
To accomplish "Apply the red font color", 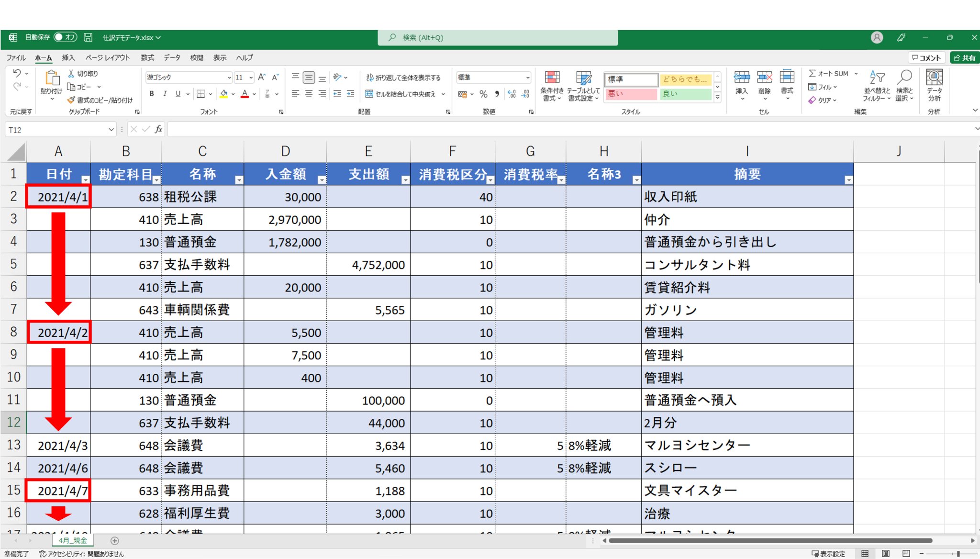I will (x=245, y=94).
